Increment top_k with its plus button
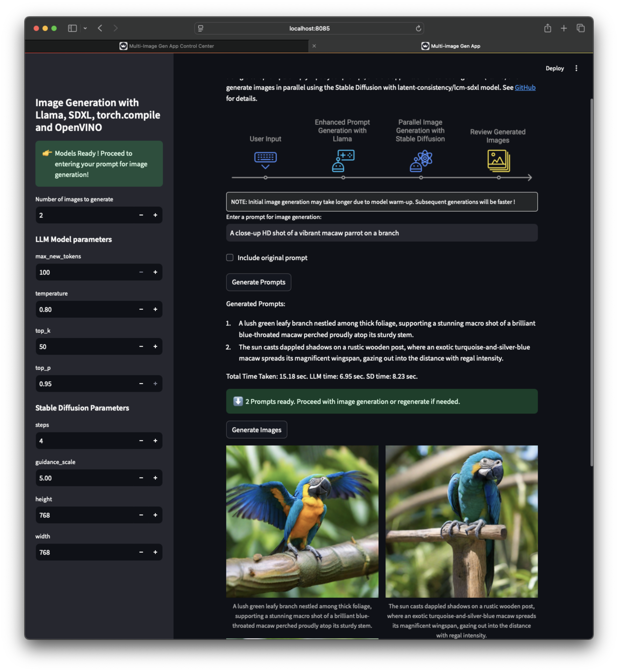Viewport: 618px width, 672px height. pyautogui.click(x=155, y=347)
